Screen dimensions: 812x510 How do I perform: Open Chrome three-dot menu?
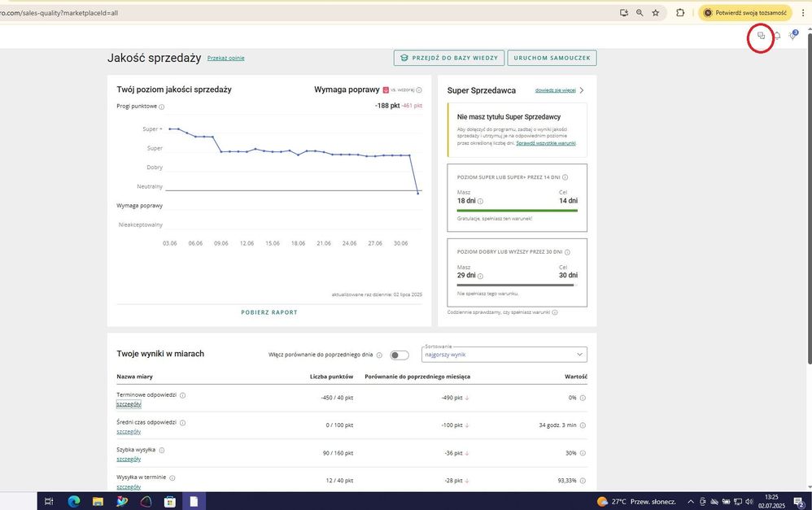click(x=803, y=13)
